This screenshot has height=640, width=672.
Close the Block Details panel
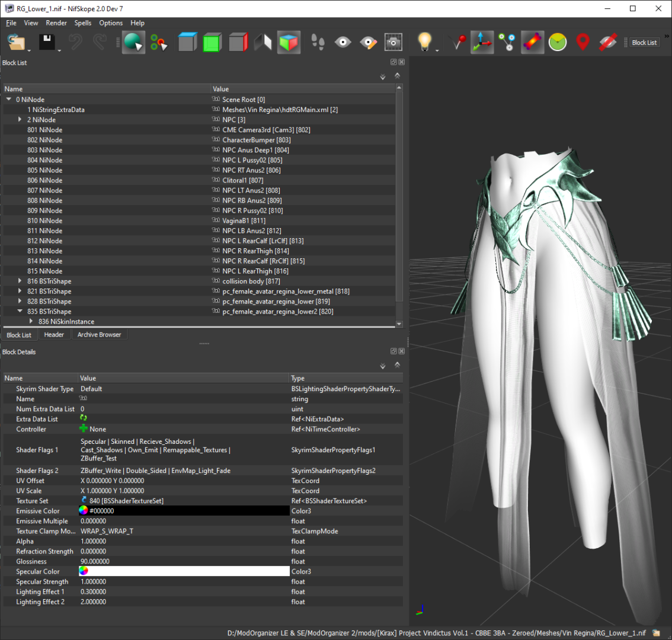pos(402,351)
